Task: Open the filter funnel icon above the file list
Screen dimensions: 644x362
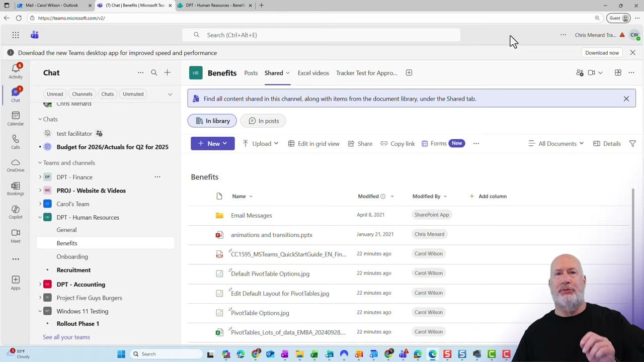Action: pyautogui.click(x=632, y=143)
